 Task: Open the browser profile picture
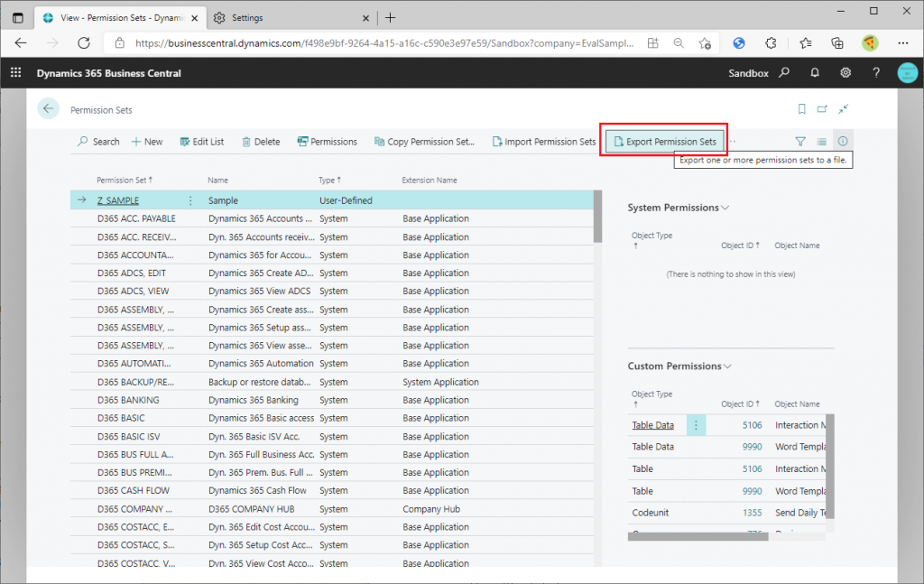click(x=870, y=42)
